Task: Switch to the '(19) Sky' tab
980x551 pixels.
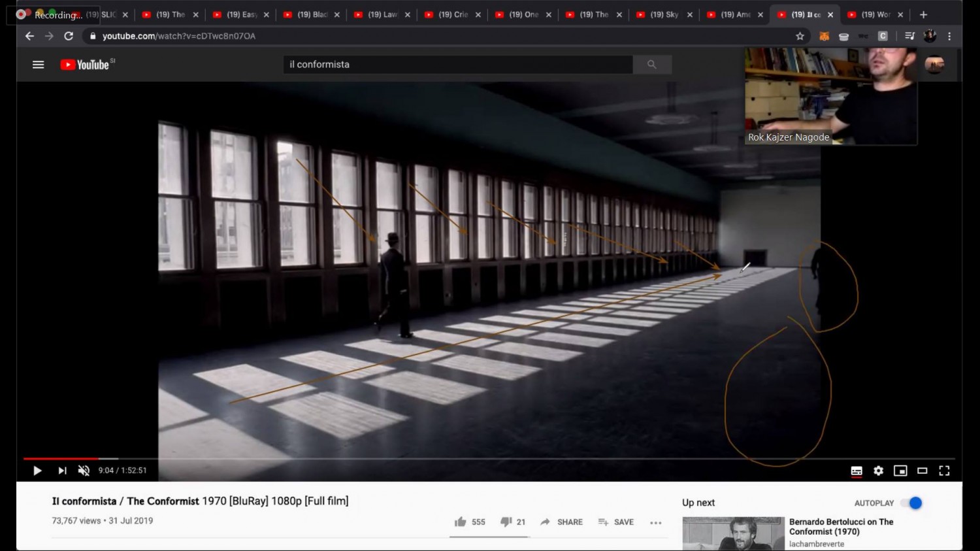Action: point(664,14)
